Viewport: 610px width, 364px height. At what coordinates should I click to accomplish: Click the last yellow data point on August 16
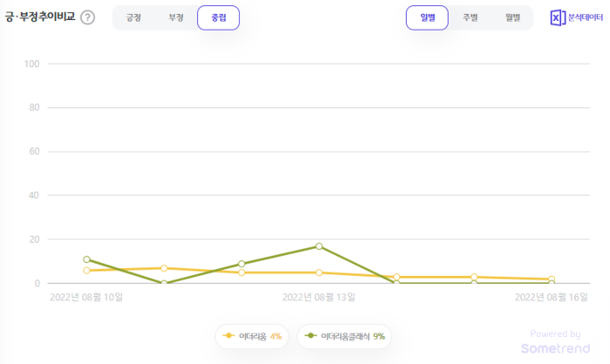pos(552,279)
